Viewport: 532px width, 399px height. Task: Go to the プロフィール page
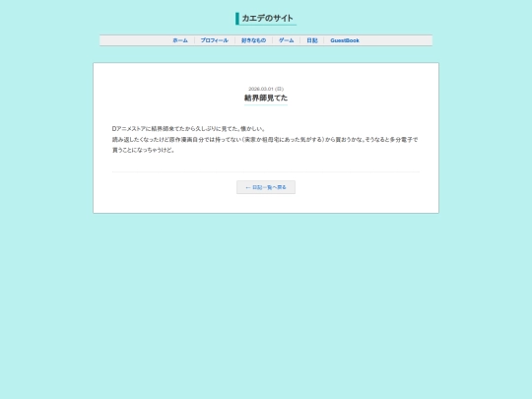pyautogui.click(x=215, y=40)
